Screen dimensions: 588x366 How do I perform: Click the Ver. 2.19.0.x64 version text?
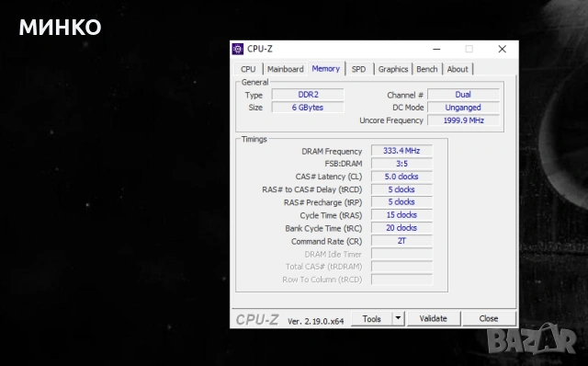pos(316,321)
